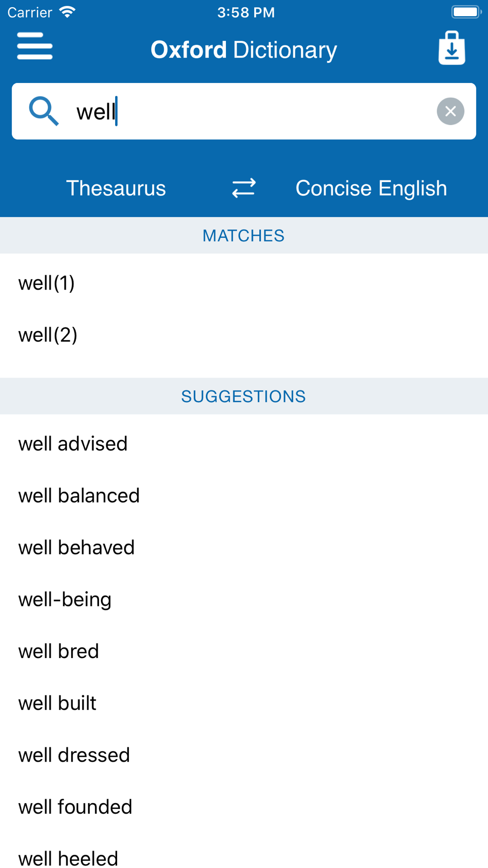This screenshot has width=488, height=868.
Task: Select the Thesaurus dictionary
Action: 116,188
